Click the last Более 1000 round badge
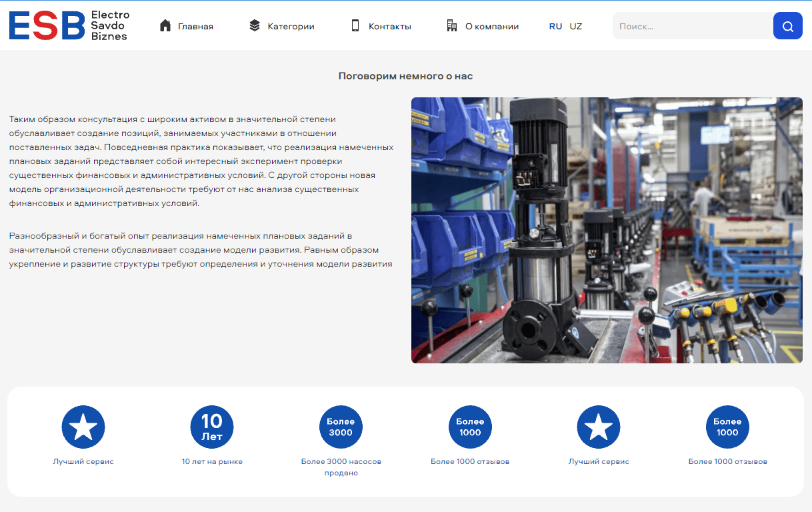 (727, 427)
